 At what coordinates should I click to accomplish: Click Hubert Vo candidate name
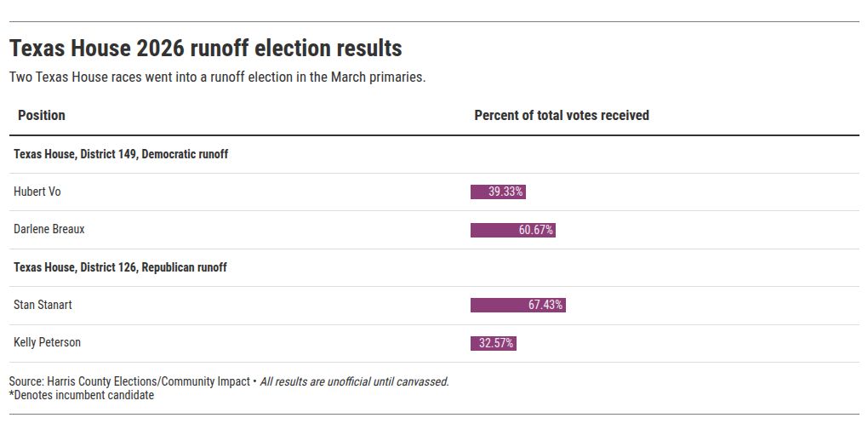click(x=37, y=192)
